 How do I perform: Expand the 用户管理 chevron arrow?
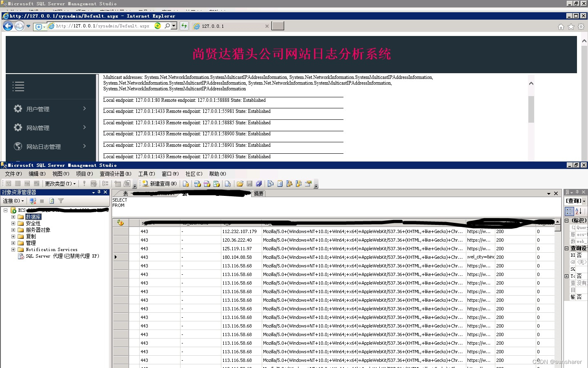pos(85,108)
